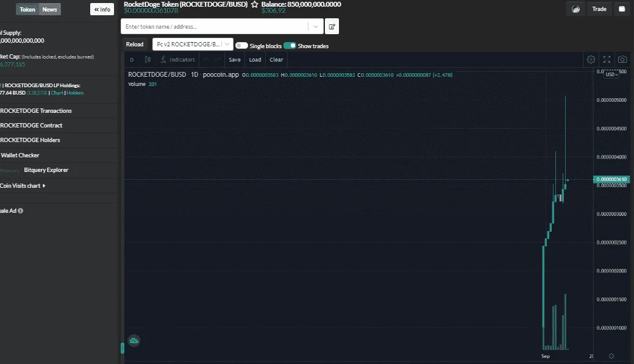Open ROCKETDOGE Contract link

tap(31, 126)
